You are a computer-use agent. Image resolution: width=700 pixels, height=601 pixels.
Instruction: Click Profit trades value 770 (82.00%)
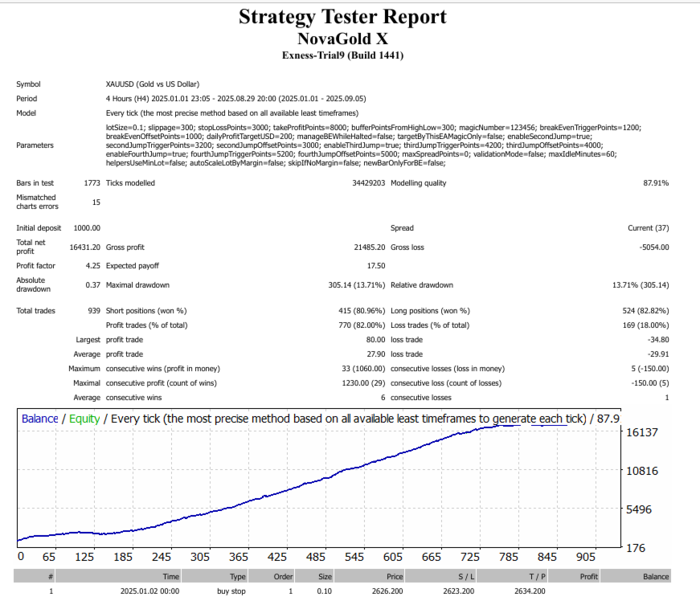(361, 325)
